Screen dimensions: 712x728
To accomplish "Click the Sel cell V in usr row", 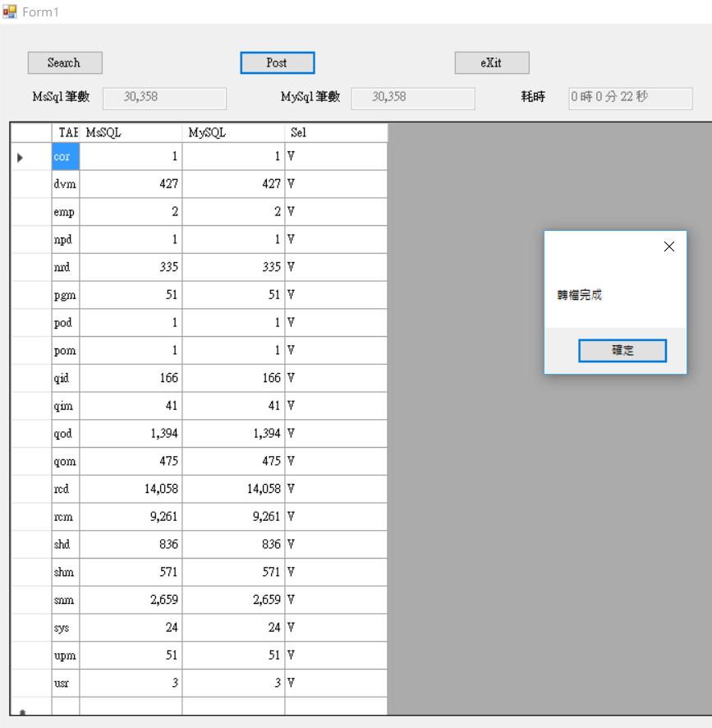I will [336, 683].
